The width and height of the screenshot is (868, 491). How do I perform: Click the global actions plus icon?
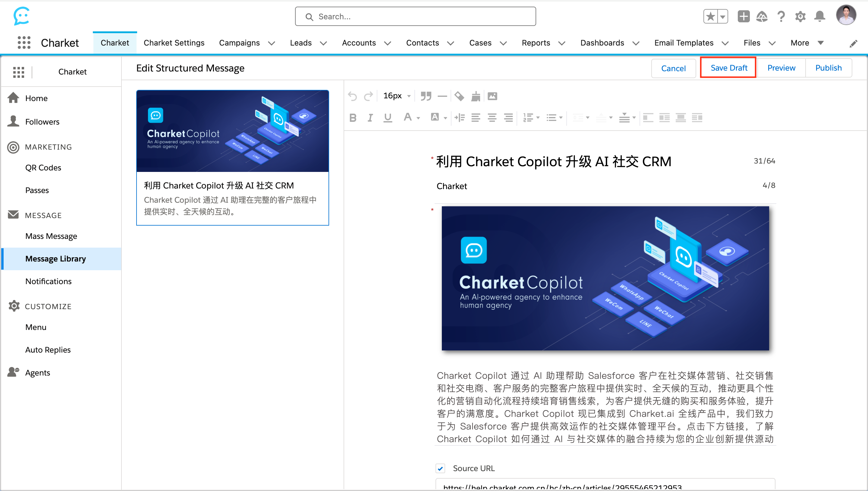[x=743, y=16]
